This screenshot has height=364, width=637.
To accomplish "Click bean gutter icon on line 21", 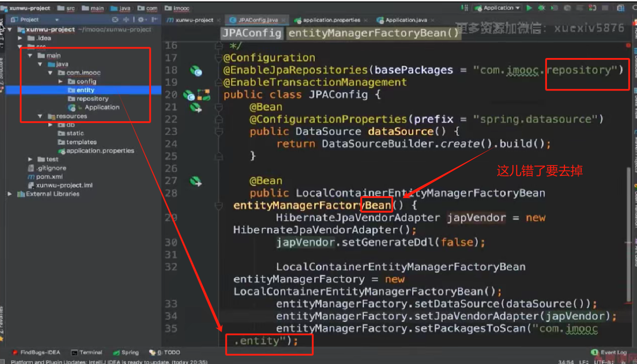I will coord(196,108).
